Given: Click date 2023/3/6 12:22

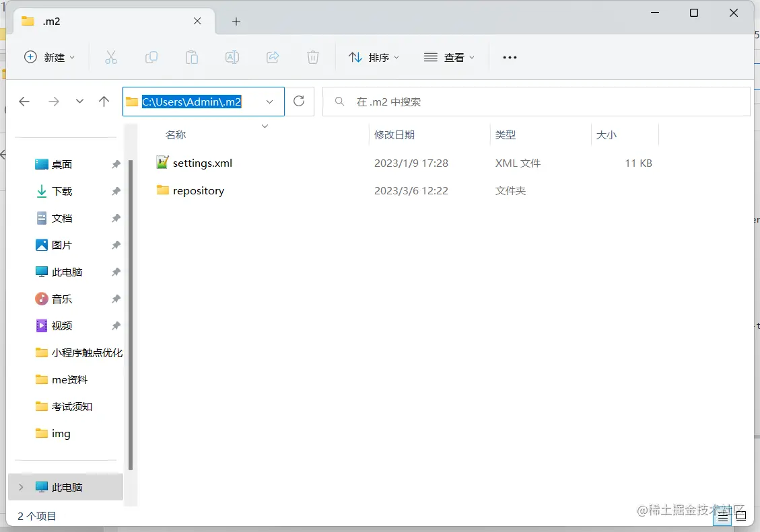Looking at the screenshot, I should click(411, 191).
